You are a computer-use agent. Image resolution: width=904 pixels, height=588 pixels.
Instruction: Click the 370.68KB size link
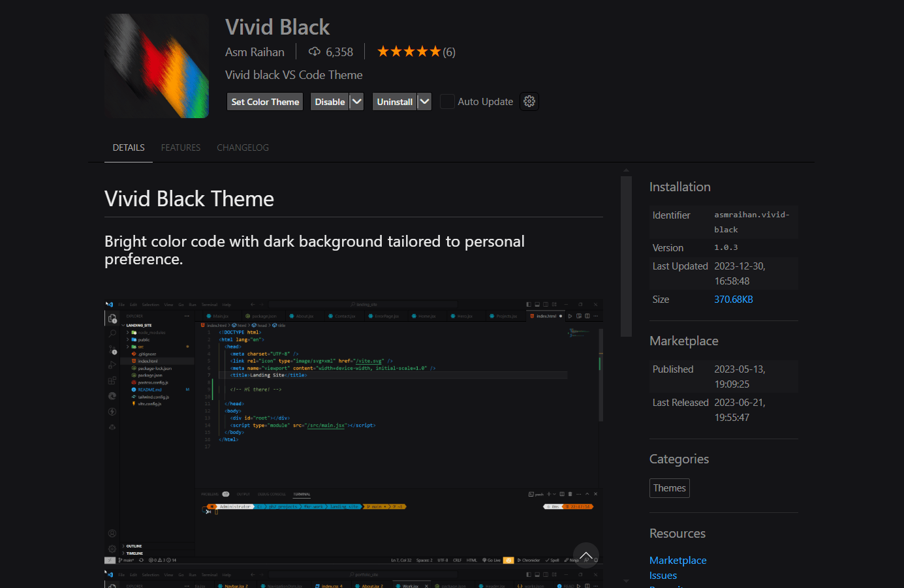point(734,300)
